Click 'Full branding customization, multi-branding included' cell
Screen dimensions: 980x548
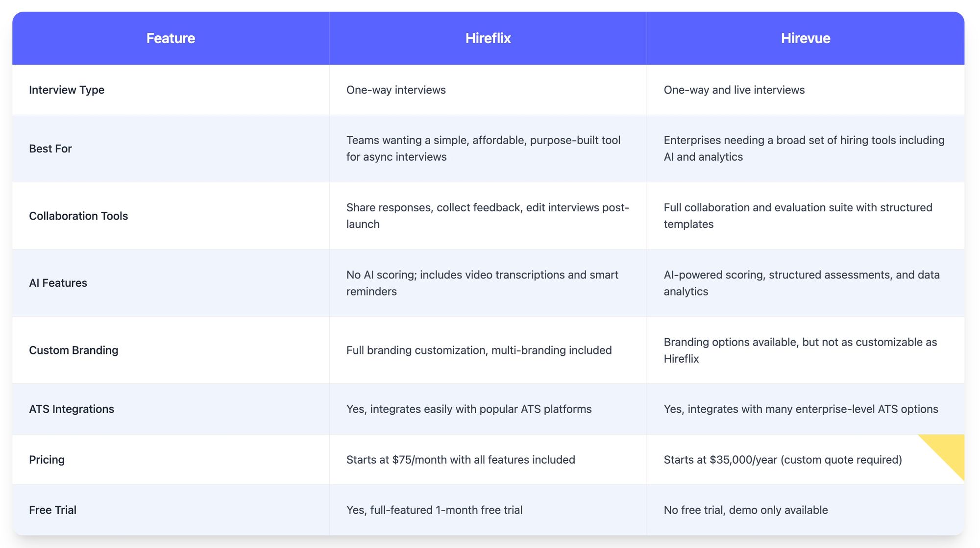(x=479, y=350)
